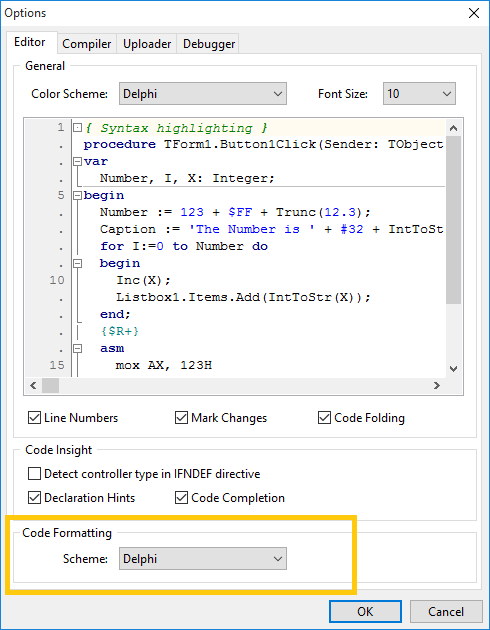The height and width of the screenshot is (630, 490).
Task: Collapse the fold marker next to first 'begin'
Action: (x=77, y=196)
